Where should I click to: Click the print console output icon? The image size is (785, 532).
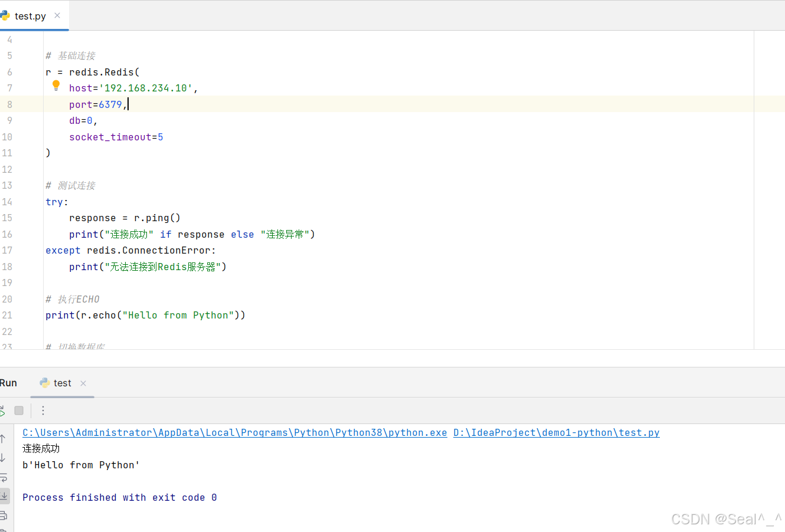pyautogui.click(x=4, y=515)
